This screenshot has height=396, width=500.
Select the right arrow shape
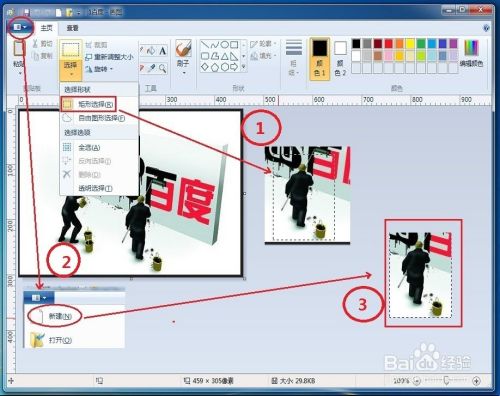pyautogui.click(x=235, y=67)
